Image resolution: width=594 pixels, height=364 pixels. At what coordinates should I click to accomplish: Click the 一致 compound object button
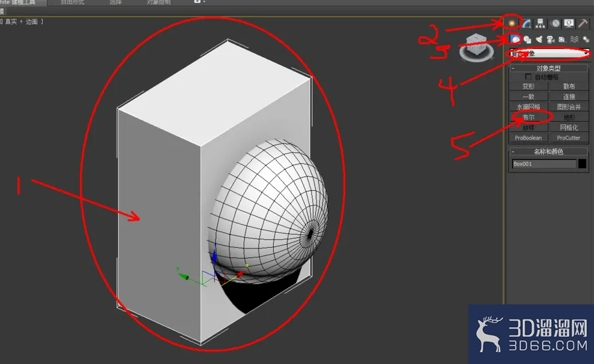click(x=529, y=97)
